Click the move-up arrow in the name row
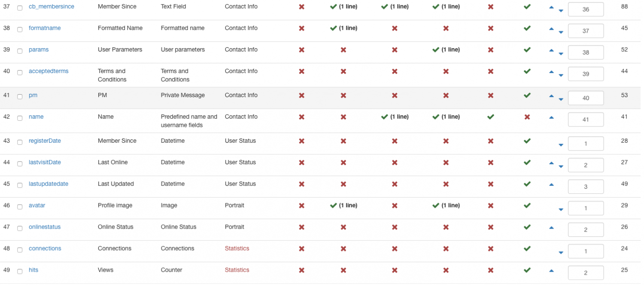 [x=551, y=117]
